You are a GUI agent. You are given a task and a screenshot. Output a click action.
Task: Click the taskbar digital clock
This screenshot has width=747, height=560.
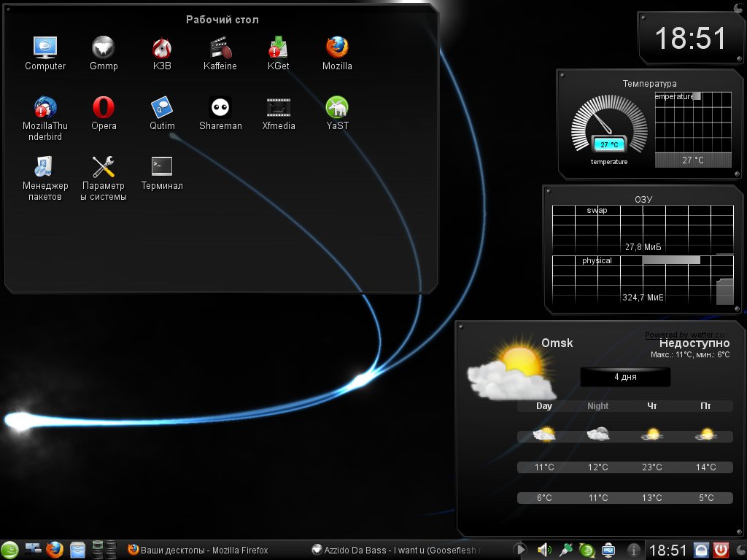667,550
